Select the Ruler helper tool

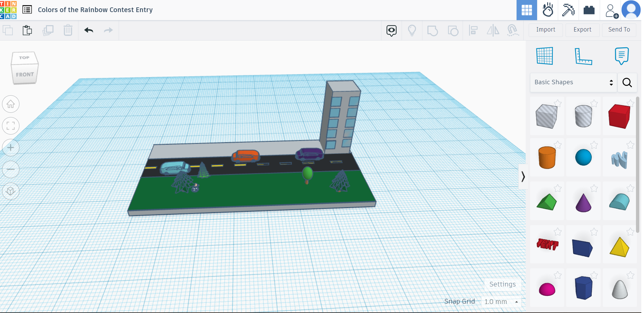click(x=583, y=56)
